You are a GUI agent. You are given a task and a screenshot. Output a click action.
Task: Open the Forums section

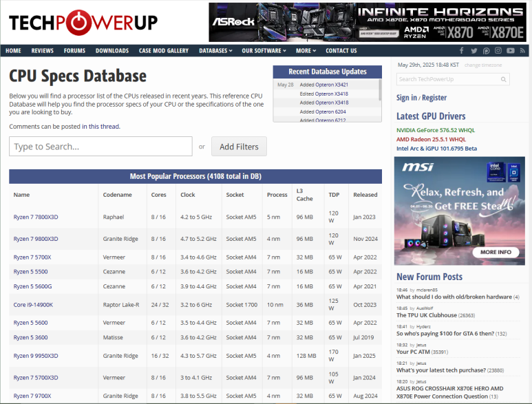pyautogui.click(x=74, y=50)
